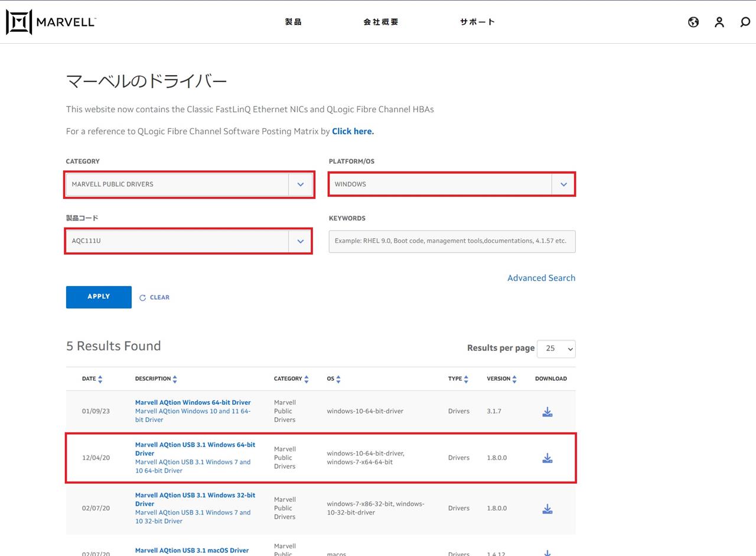This screenshot has width=756, height=556.
Task: Change results per page from 25
Action: point(556,349)
